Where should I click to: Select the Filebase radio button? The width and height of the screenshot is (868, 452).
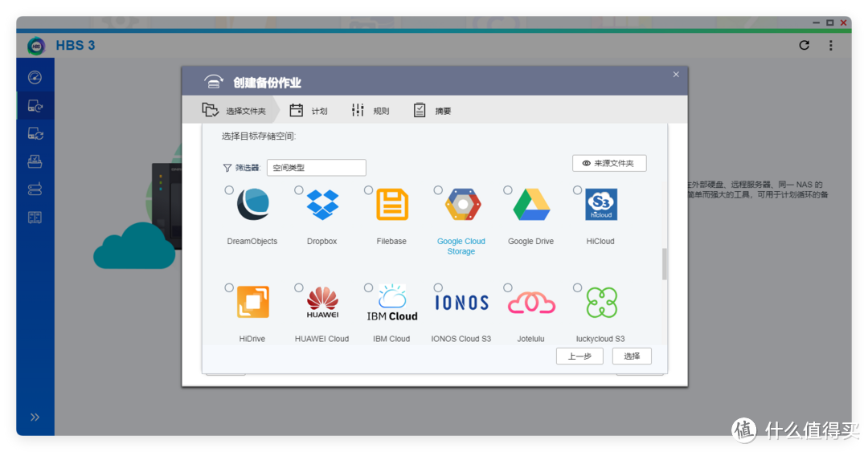369,190
